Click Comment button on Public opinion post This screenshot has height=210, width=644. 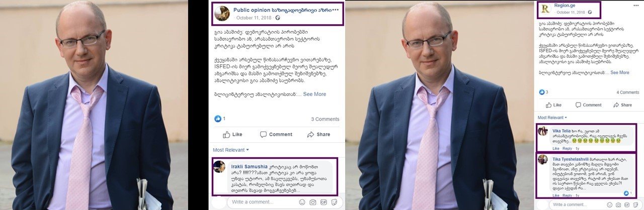click(x=276, y=135)
